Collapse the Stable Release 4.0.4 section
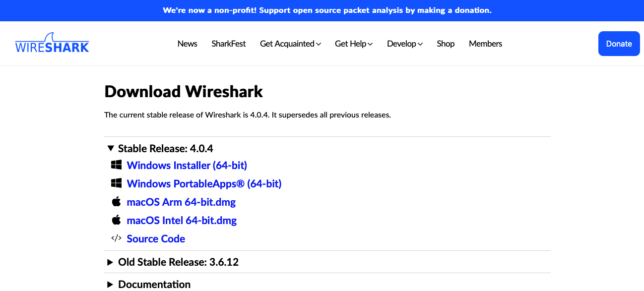Screen dimensions: 644x291 160,148
